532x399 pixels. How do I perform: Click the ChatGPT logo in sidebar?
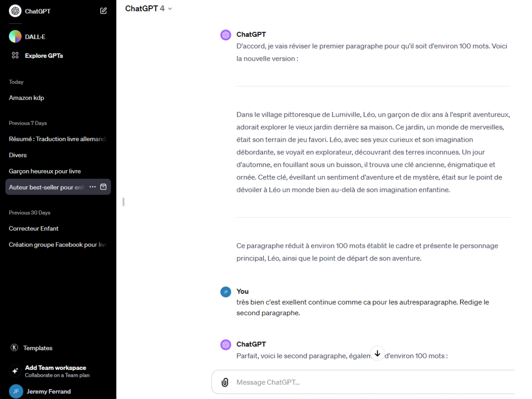point(15,11)
